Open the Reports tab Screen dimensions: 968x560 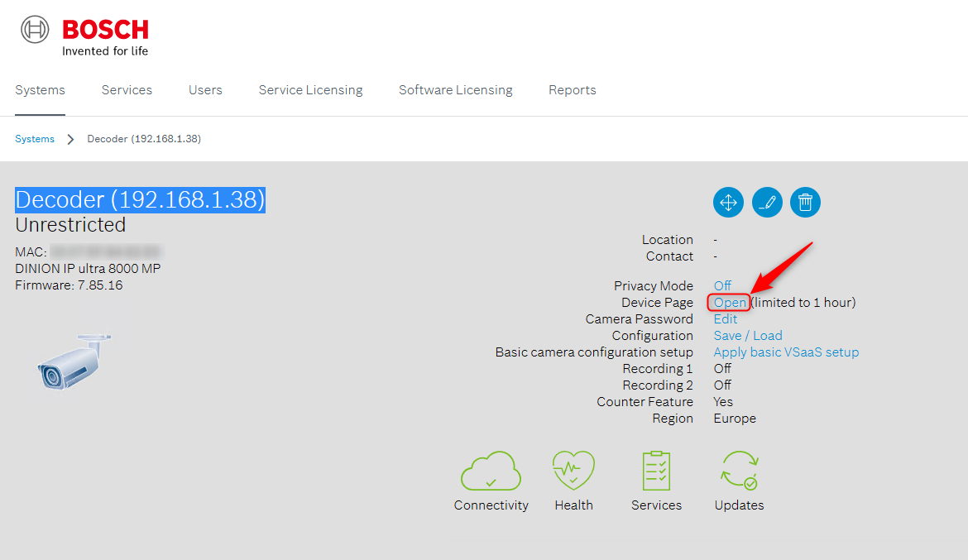[573, 90]
